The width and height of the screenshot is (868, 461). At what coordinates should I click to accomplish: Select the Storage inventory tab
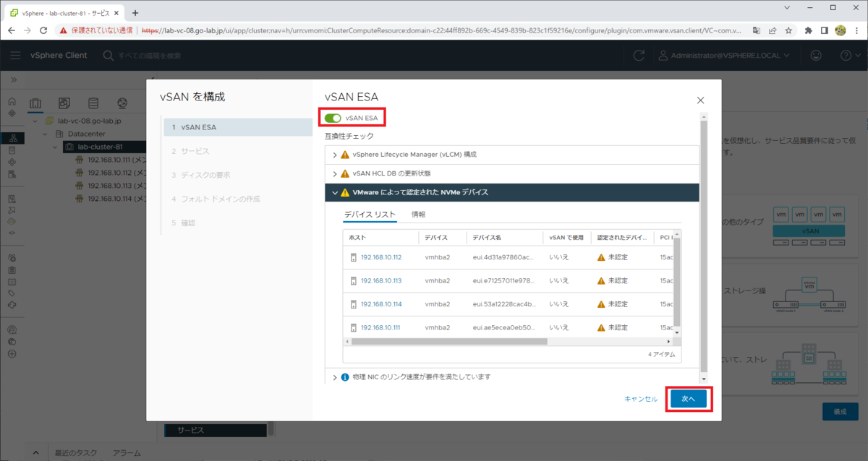click(93, 103)
